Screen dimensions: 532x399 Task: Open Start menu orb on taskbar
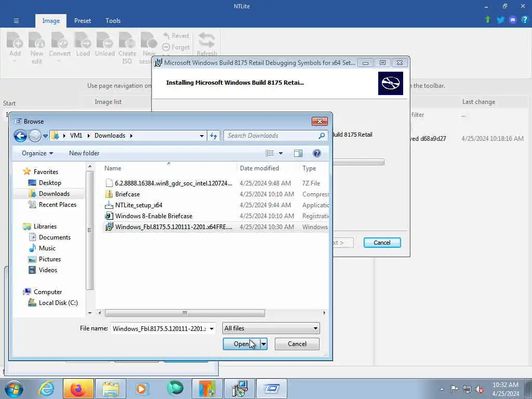(14, 389)
